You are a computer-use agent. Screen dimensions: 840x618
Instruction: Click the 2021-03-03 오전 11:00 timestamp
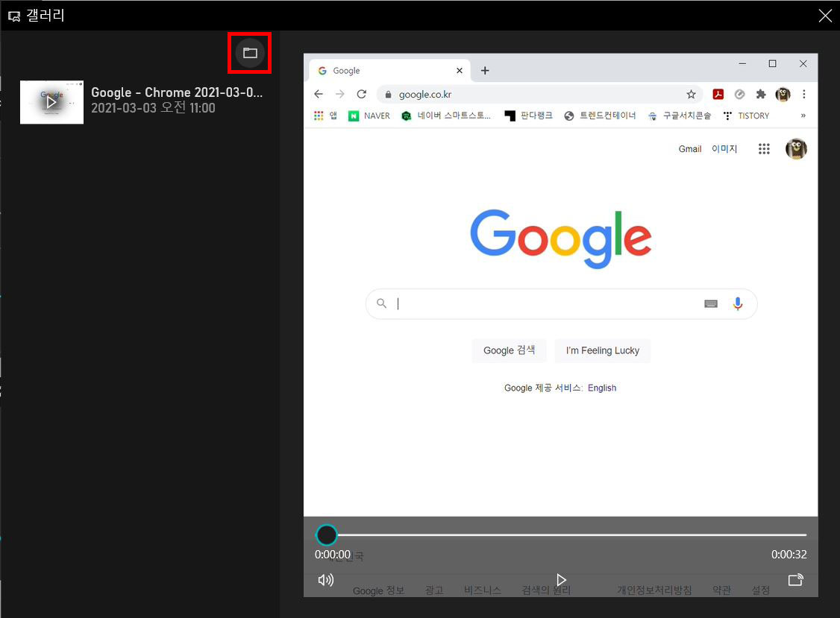(153, 107)
